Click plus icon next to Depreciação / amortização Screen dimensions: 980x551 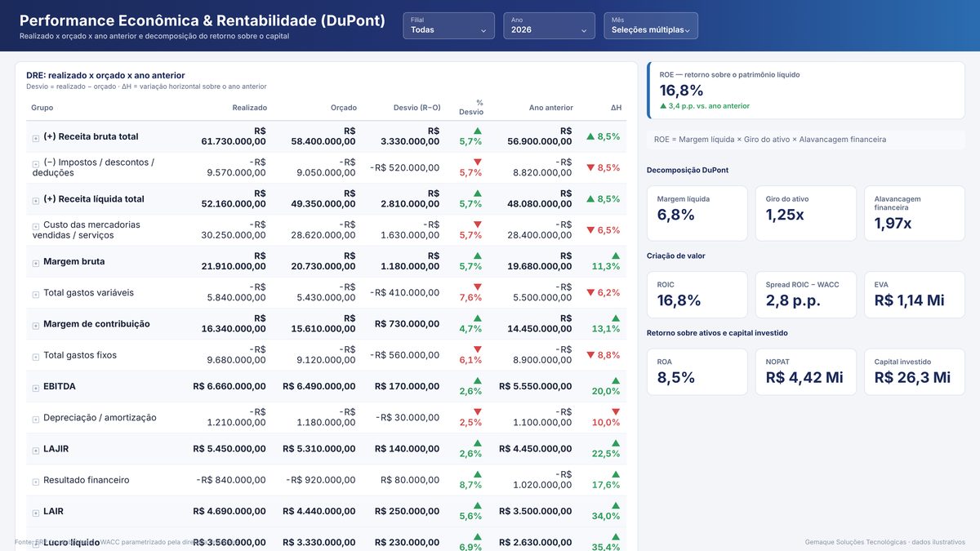pos(36,419)
